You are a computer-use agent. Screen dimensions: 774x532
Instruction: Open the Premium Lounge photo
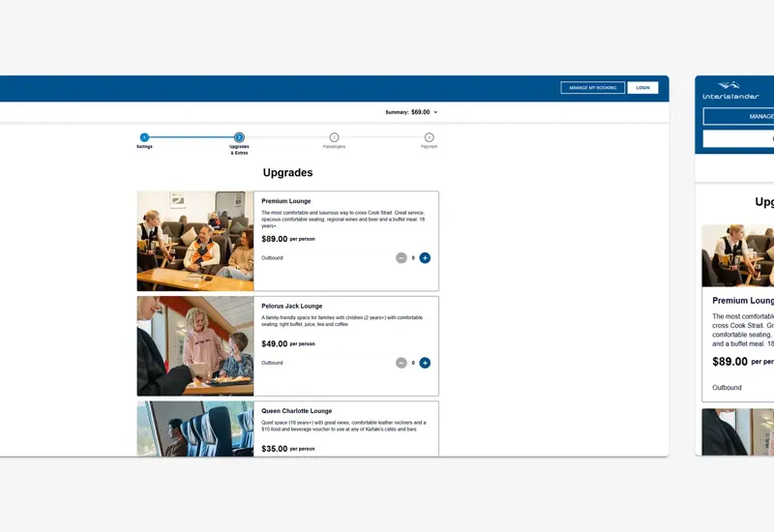195,241
